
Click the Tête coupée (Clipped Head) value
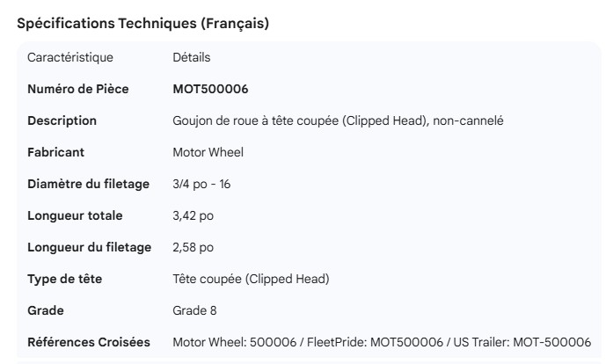(x=251, y=279)
